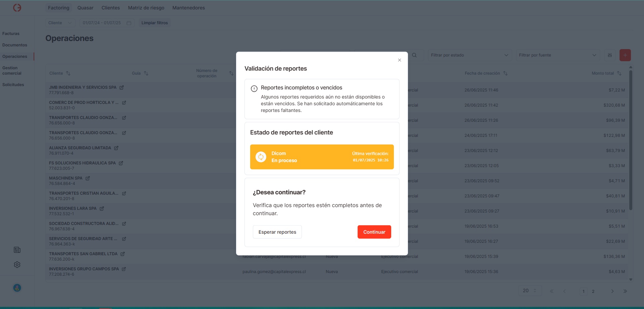Switch to Matriz de riesgo tab
This screenshot has width=644, height=309.
tap(146, 8)
